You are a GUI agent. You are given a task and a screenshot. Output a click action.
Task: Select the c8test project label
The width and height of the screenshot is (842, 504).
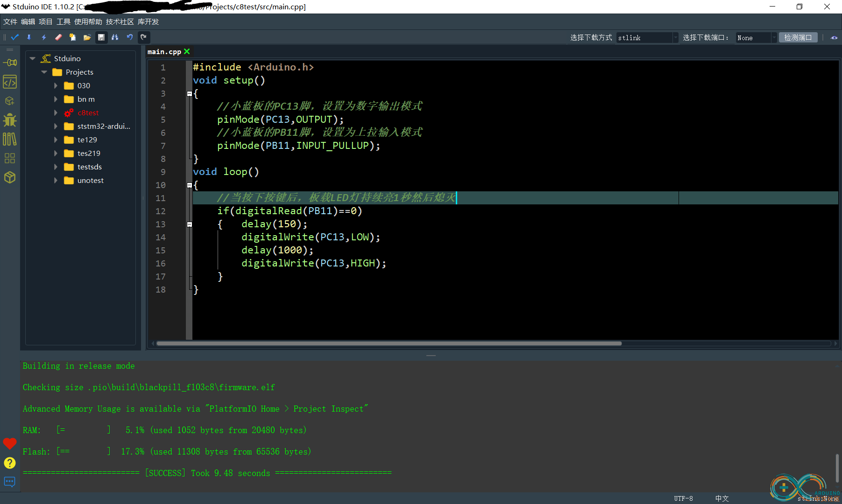[88, 112]
